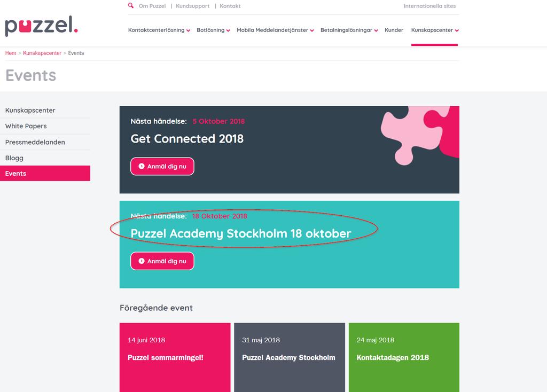Screen dimensions: 547x392
Task: Visit the Kundsupport page
Action: point(192,6)
